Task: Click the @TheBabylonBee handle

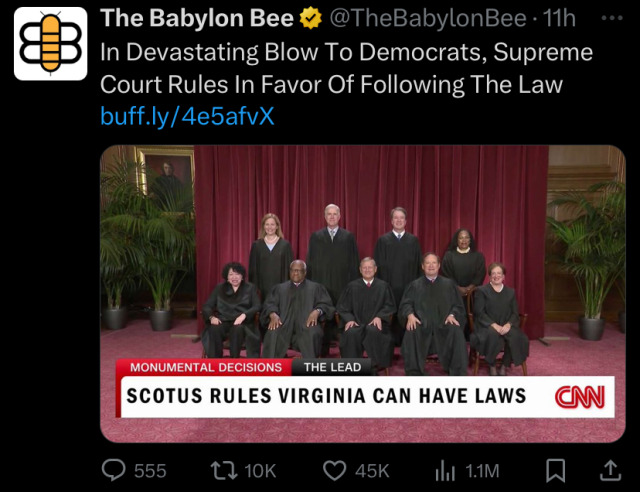Action: tap(427, 18)
